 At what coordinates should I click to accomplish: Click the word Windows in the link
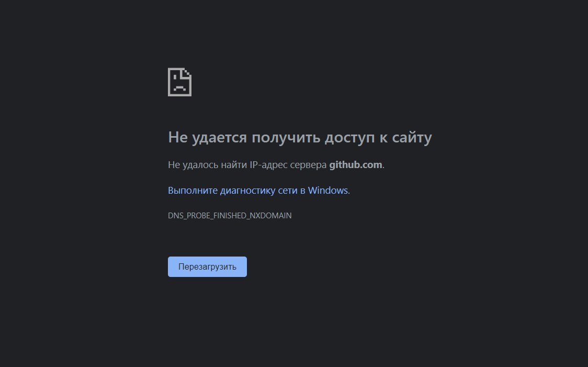(x=328, y=190)
